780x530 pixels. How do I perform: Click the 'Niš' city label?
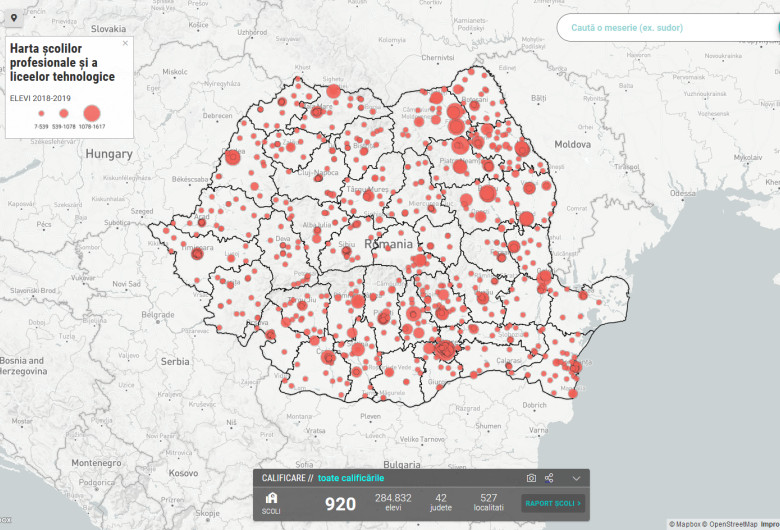pyautogui.click(x=231, y=423)
